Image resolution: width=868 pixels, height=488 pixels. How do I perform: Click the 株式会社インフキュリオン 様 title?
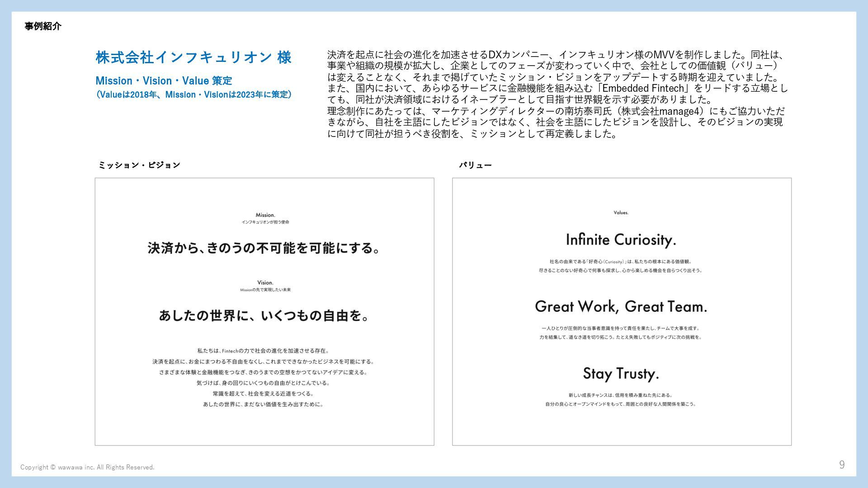click(x=193, y=57)
